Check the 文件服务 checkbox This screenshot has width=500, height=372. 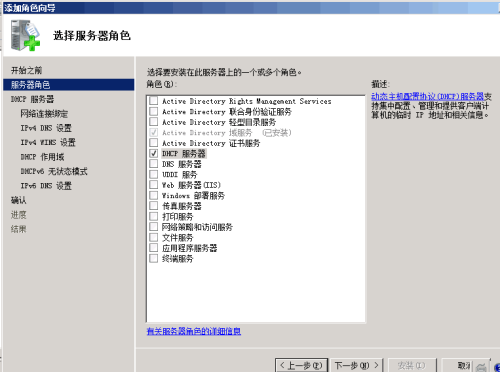point(153,237)
